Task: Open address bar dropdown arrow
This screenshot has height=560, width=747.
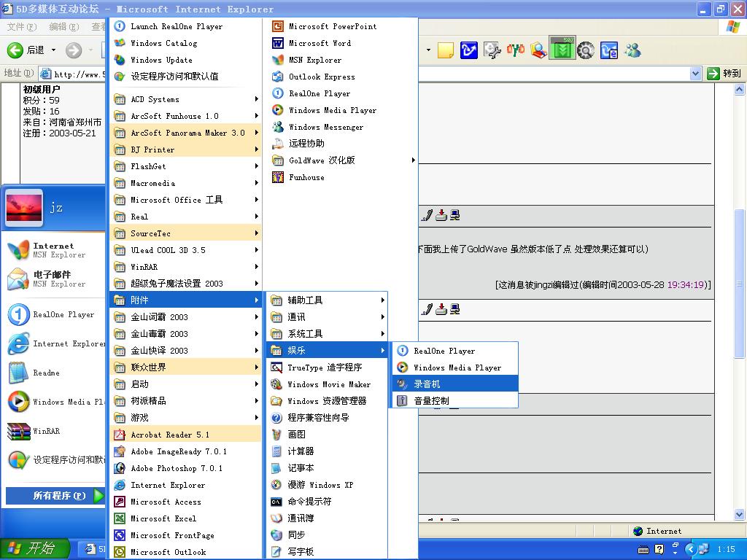Action: tap(695, 74)
